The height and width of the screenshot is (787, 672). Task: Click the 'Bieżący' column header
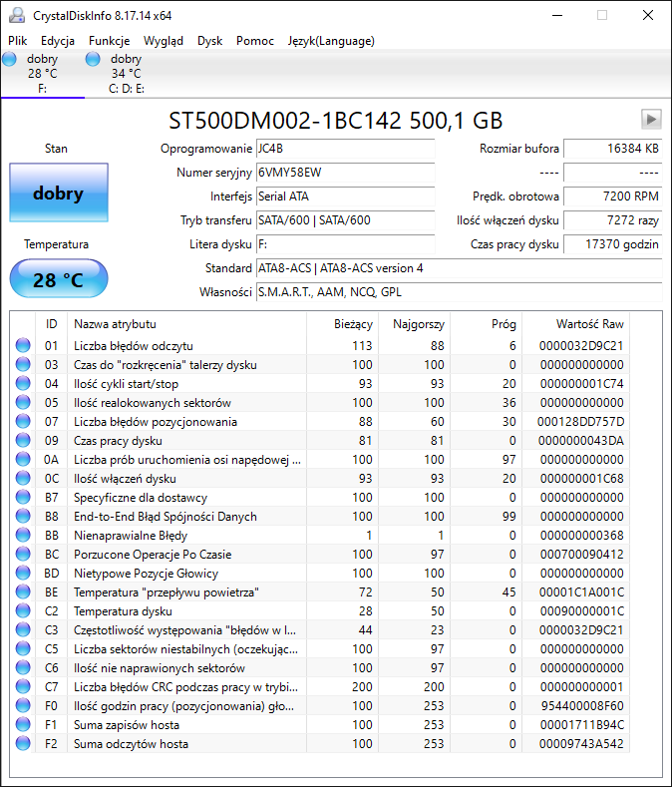[342, 324]
